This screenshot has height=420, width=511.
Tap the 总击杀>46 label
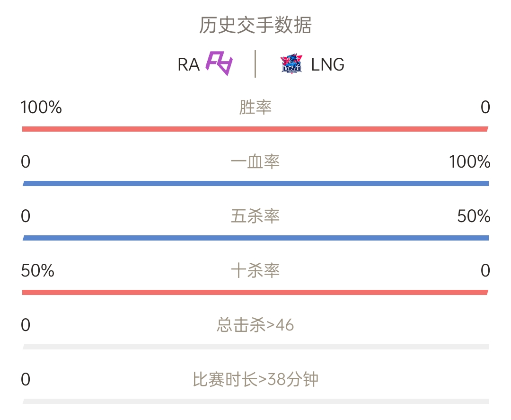[255, 325]
